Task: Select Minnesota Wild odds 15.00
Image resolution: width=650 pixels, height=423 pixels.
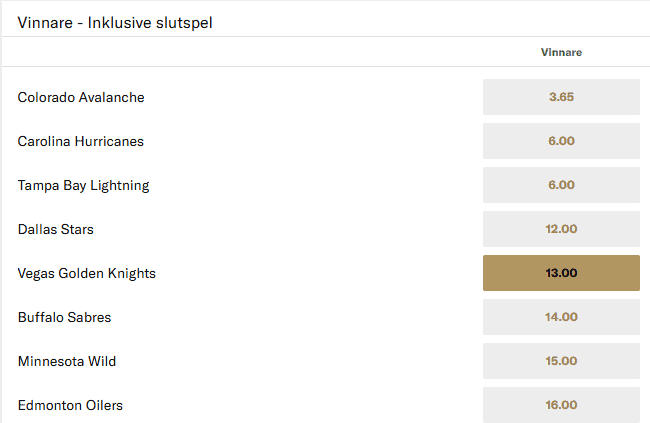Action: pos(561,361)
